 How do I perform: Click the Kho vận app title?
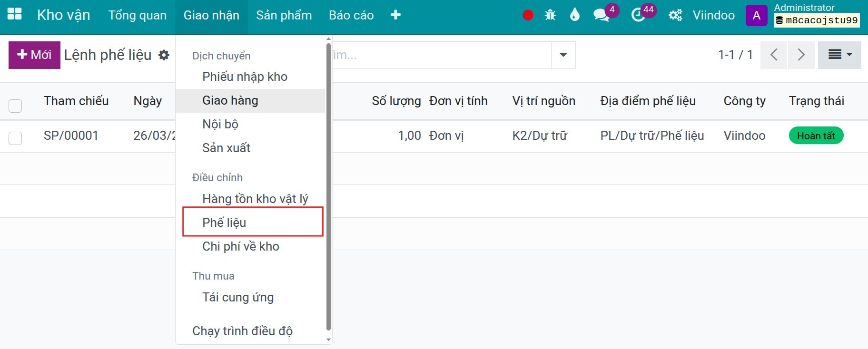click(64, 15)
